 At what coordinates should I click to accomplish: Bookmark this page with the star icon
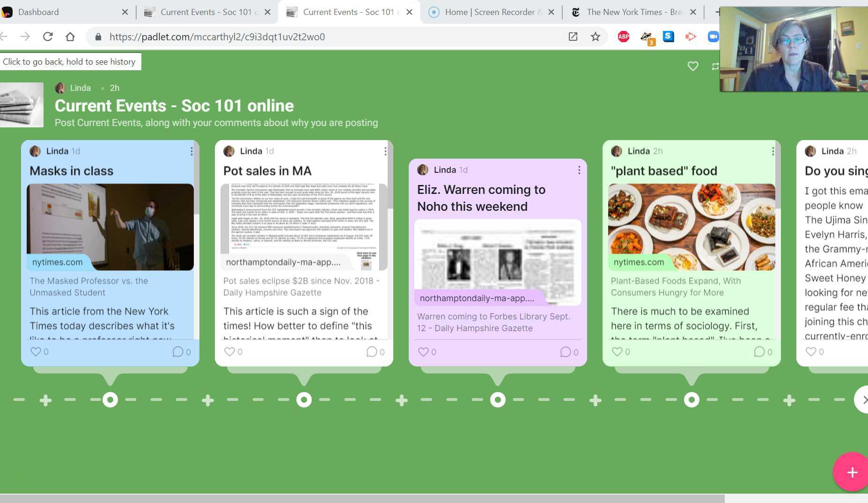point(595,37)
